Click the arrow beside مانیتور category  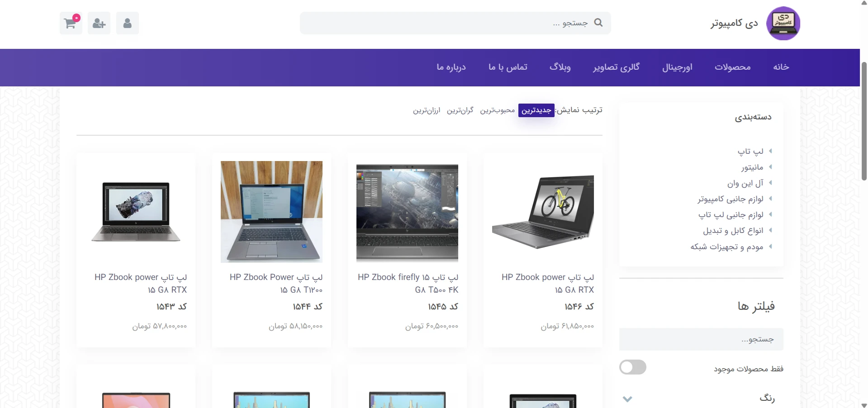point(770,167)
